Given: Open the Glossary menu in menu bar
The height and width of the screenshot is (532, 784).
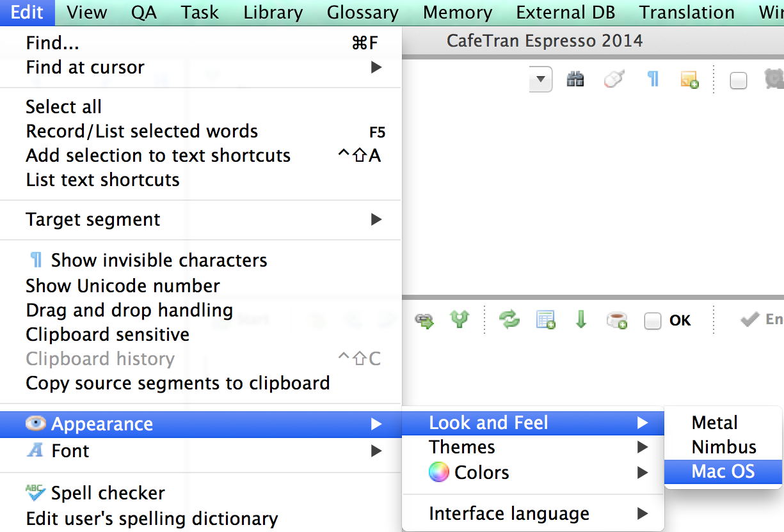Looking at the screenshot, I should pyautogui.click(x=362, y=12).
